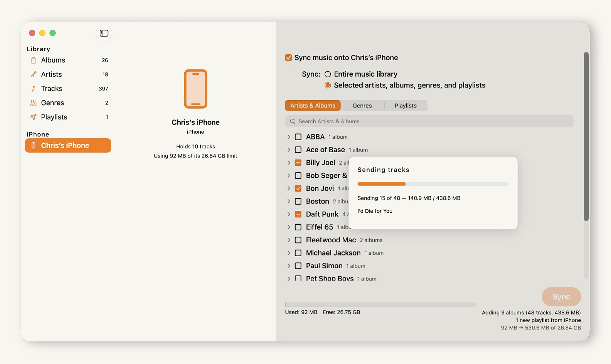Select the Entire music library radio button
The image size is (611, 364).
click(328, 74)
